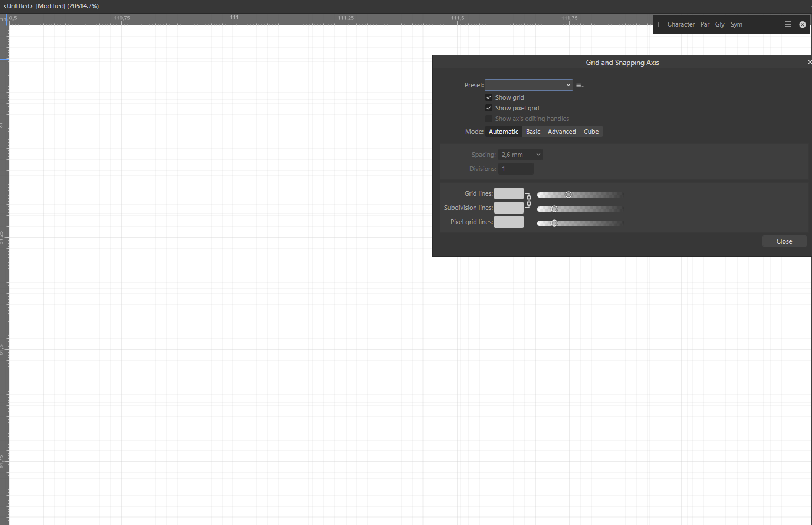Click the Pixel grid lines opacity slider

[580, 223]
